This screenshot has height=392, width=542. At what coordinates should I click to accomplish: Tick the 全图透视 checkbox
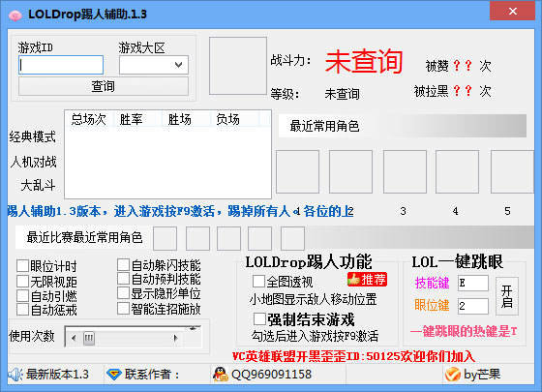click(258, 281)
